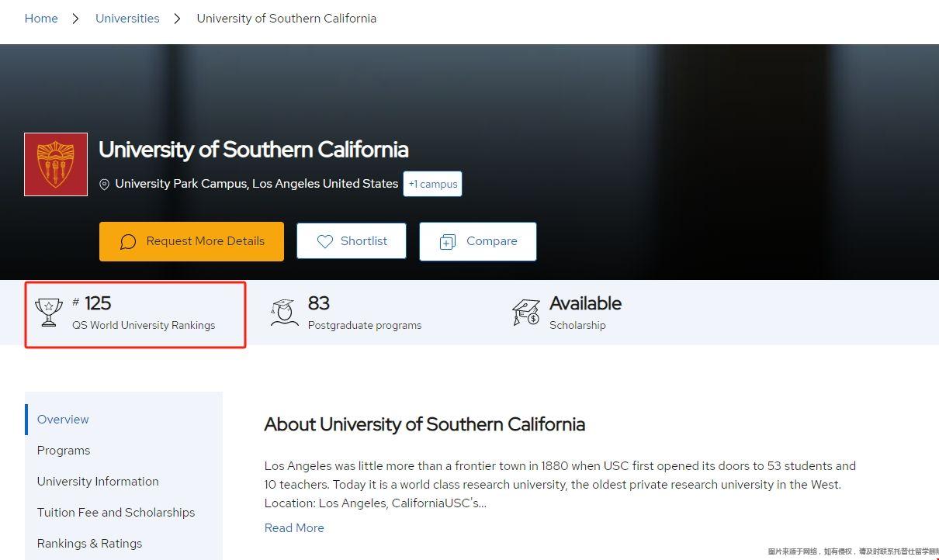The height and width of the screenshot is (560, 939).
Task: Expand description with Read More link
Action: [294, 528]
